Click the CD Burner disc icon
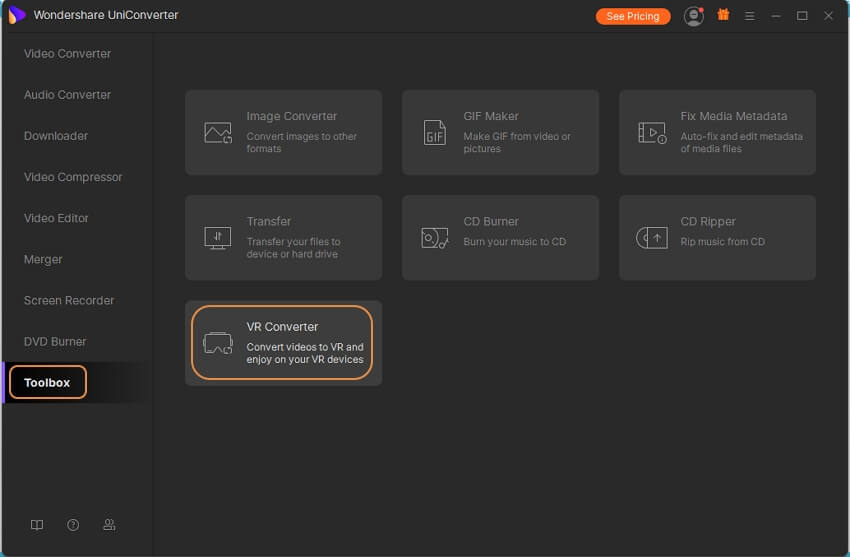This screenshot has width=850, height=557. click(434, 238)
